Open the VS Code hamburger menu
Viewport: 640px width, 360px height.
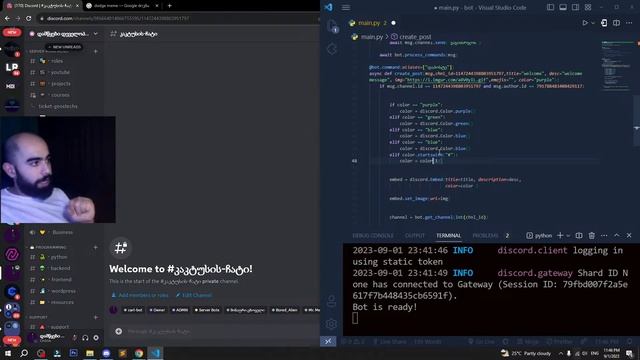(x=346, y=7)
